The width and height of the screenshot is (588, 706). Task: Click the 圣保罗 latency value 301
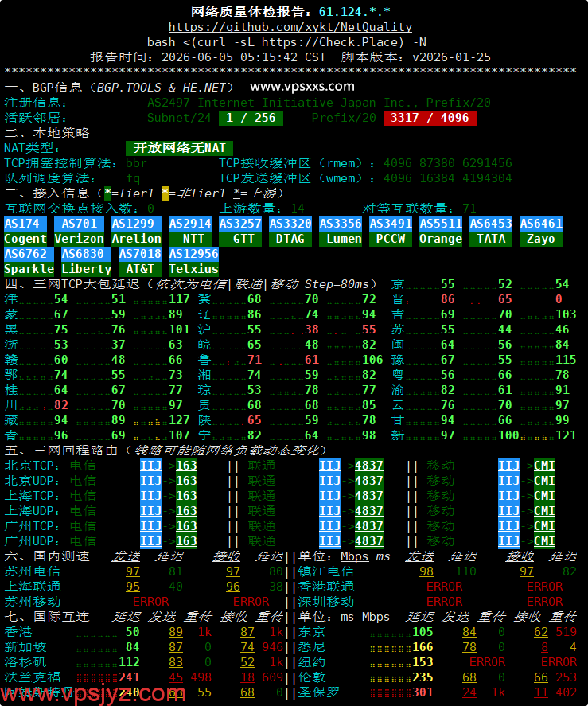(423, 692)
